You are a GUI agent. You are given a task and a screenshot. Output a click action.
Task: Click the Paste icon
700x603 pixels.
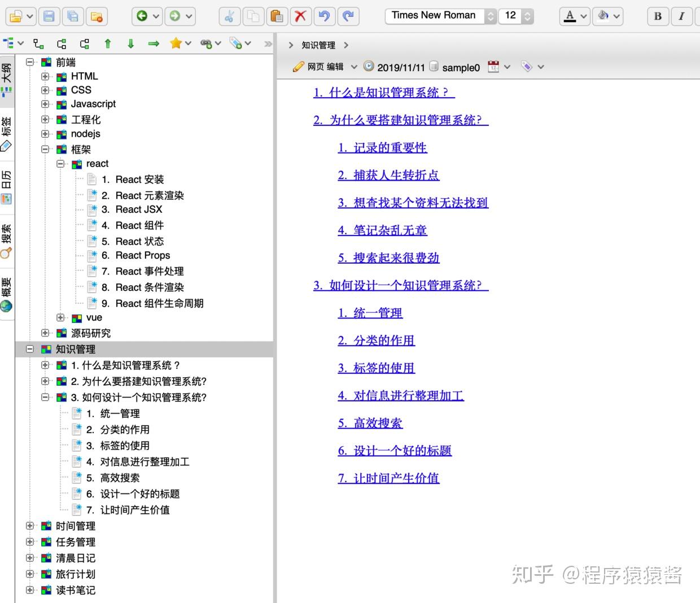277,16
